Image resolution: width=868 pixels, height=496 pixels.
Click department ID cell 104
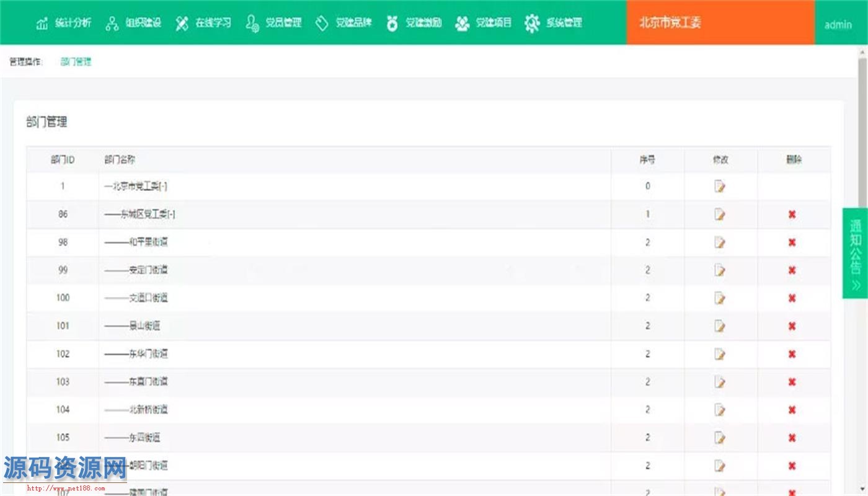pos(63,410)
